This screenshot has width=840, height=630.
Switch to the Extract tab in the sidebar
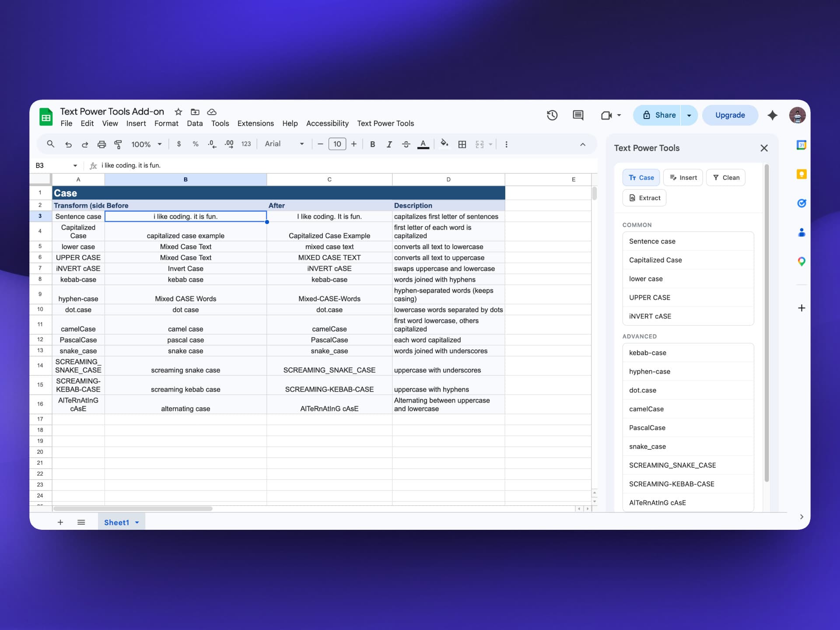(x=644, y=198)
